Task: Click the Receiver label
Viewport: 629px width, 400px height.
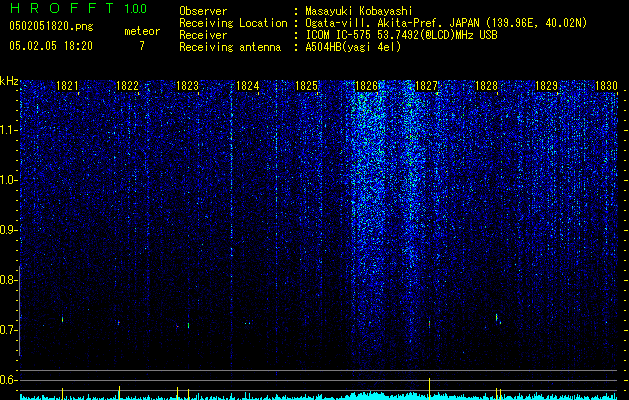Action: click(x=203, y=35)
